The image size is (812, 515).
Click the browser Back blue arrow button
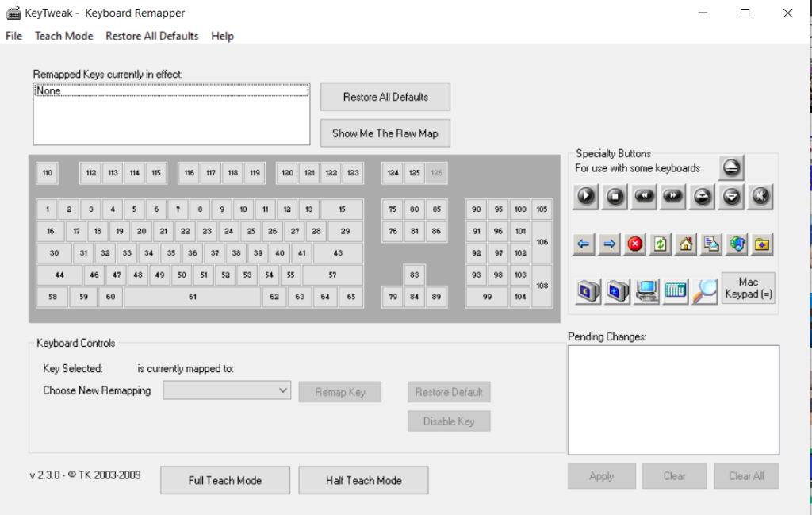584,244
